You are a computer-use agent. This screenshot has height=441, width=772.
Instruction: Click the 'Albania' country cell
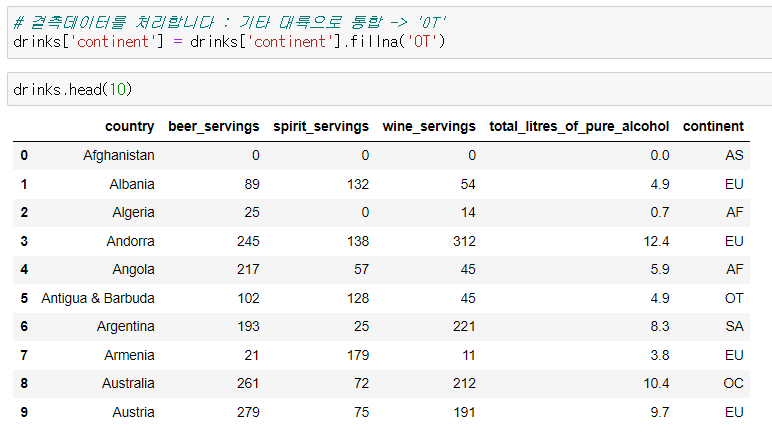(132, 185)
